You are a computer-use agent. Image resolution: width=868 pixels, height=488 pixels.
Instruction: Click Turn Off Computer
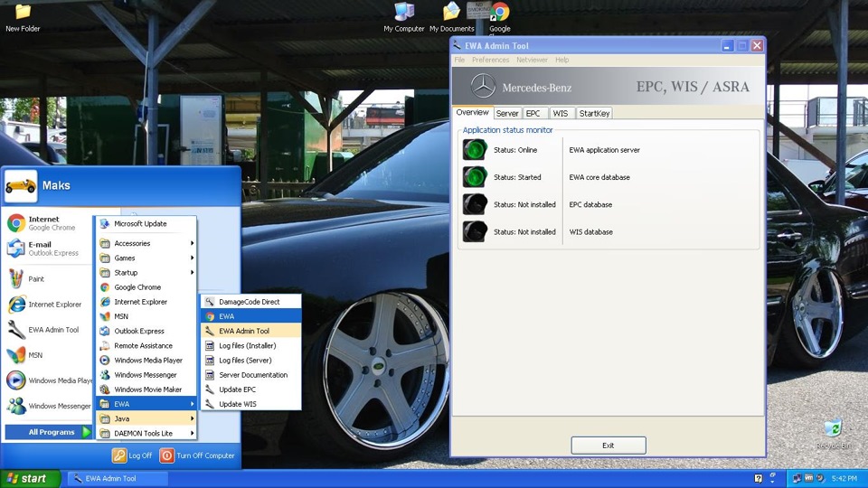click(x=198, y=455)
